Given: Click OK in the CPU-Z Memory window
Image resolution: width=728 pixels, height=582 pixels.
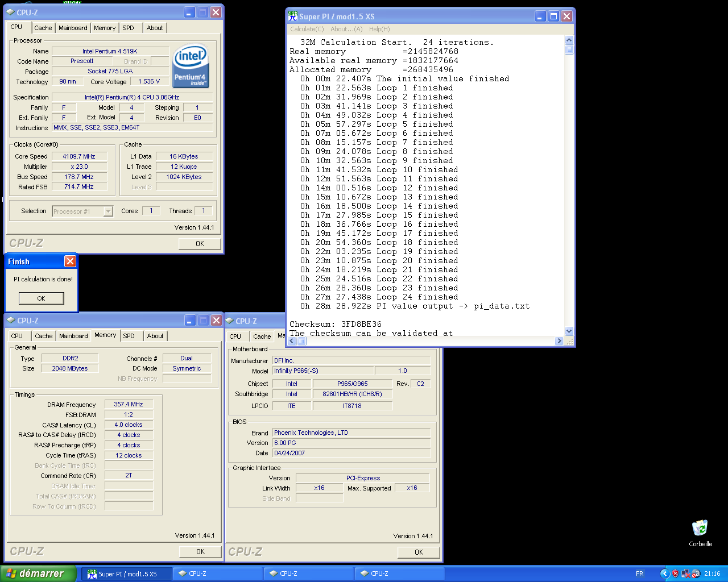Looking at the screenshot, I should (x=200, y=551).
